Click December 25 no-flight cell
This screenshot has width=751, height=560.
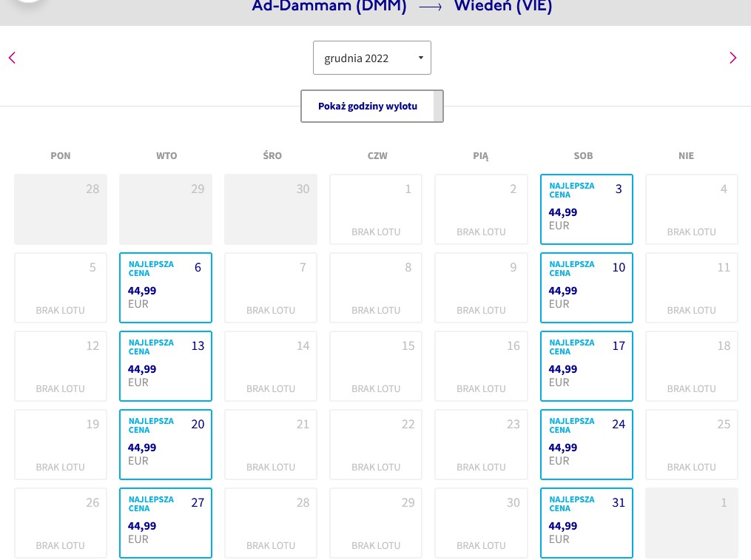[x=692, y=445]
